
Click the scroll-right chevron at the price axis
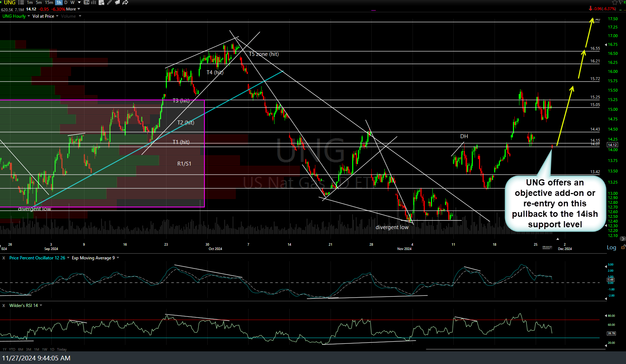tap(622, 239)
